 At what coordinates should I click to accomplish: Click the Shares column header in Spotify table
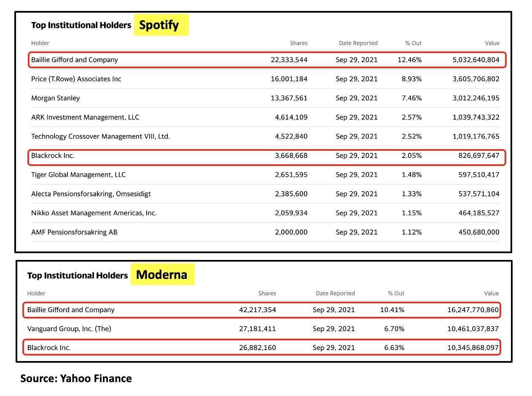[x=299, y=43]
